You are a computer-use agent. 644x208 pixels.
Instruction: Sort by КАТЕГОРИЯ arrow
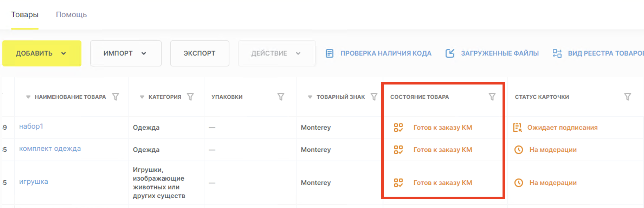coord(142,97)
